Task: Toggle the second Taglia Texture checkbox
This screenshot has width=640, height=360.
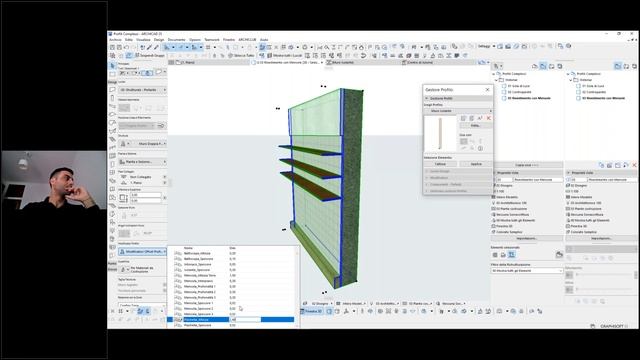Action: 164,290
